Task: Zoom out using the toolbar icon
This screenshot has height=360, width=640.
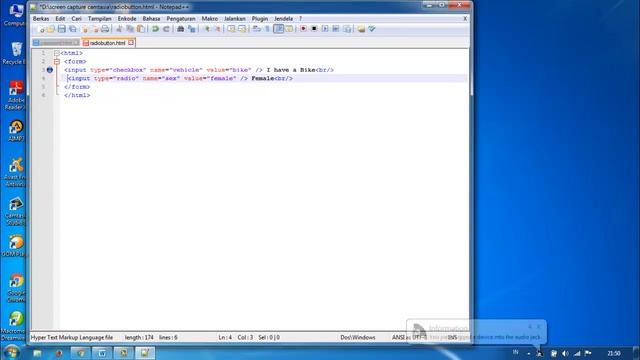Action: (x=218, y=29)
